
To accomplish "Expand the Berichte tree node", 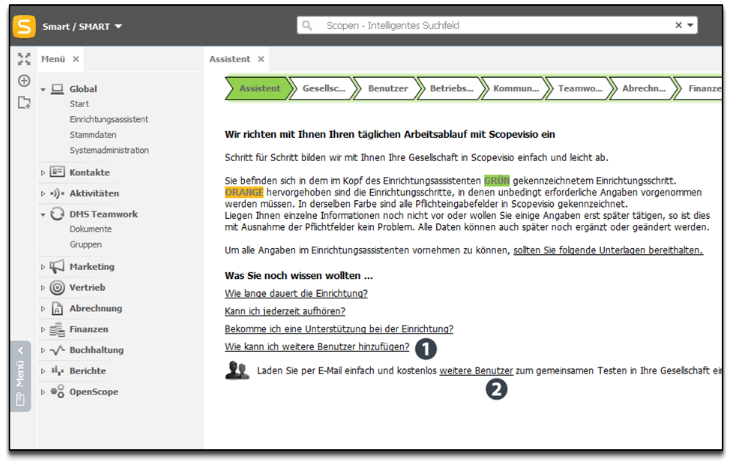I will click(43, 372).
